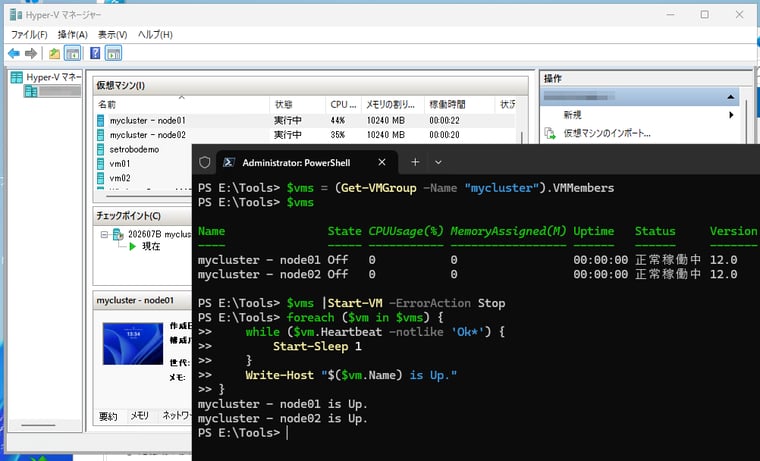
Task: Select VM icon for vm01
Action: click(100, 164)
